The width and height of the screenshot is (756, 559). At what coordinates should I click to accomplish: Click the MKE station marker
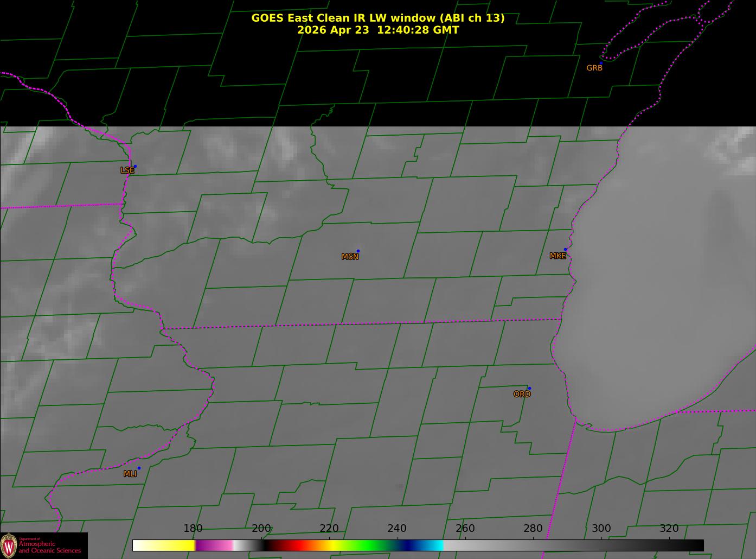[x=565, y=250]
